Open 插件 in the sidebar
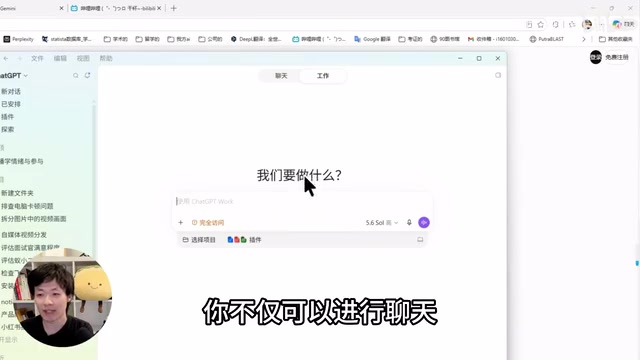 point(7,117)
